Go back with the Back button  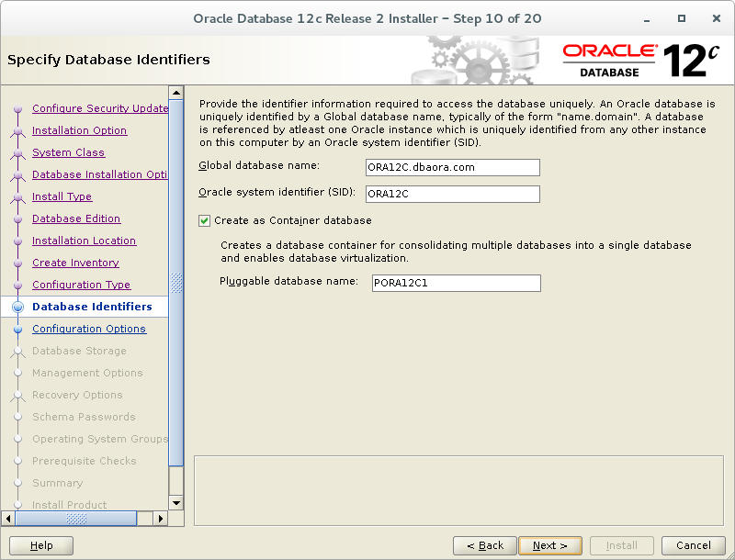click(x=485, y=545)
